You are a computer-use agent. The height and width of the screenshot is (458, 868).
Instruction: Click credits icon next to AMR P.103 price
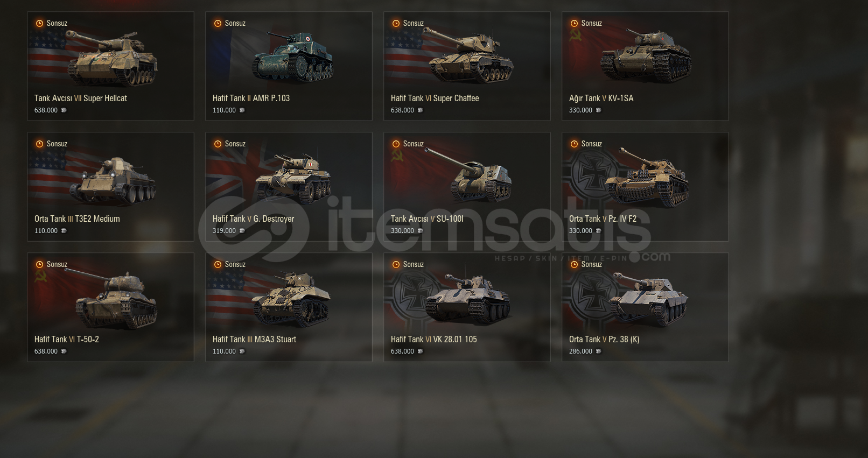[242, 110]
